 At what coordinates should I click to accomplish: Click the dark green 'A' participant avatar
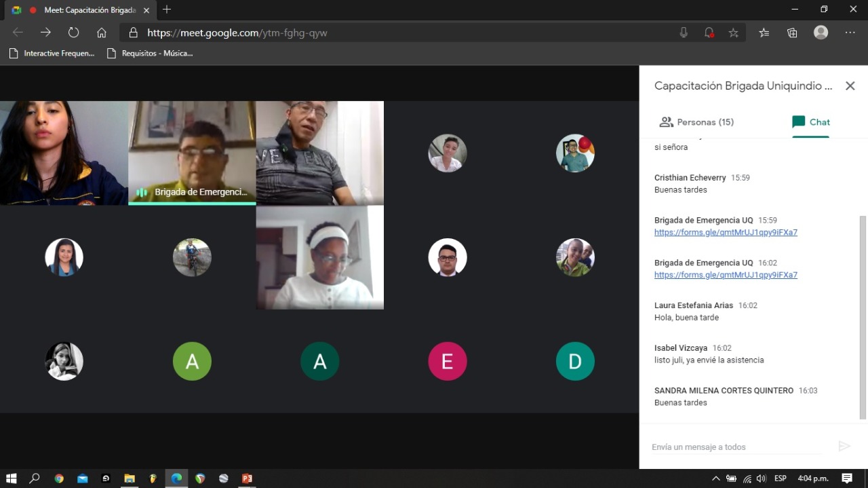click(x=319, y=361)
